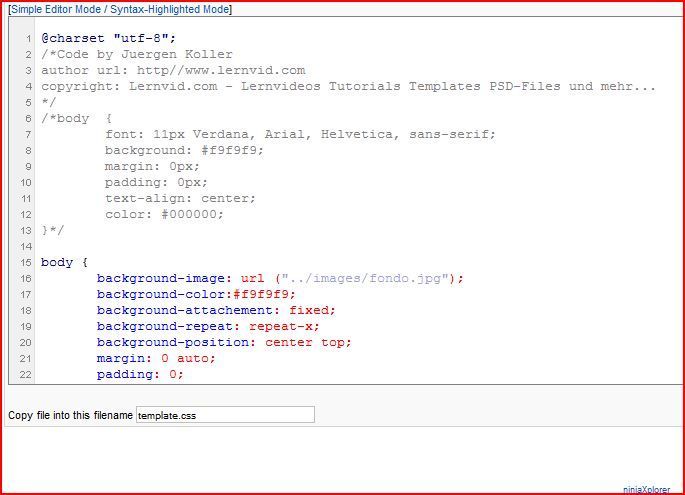Click the '/*Code by Juergen Koller' comment line
Image resolution: width=685 pixels, height=495 pixels.
tap(137, 55)
